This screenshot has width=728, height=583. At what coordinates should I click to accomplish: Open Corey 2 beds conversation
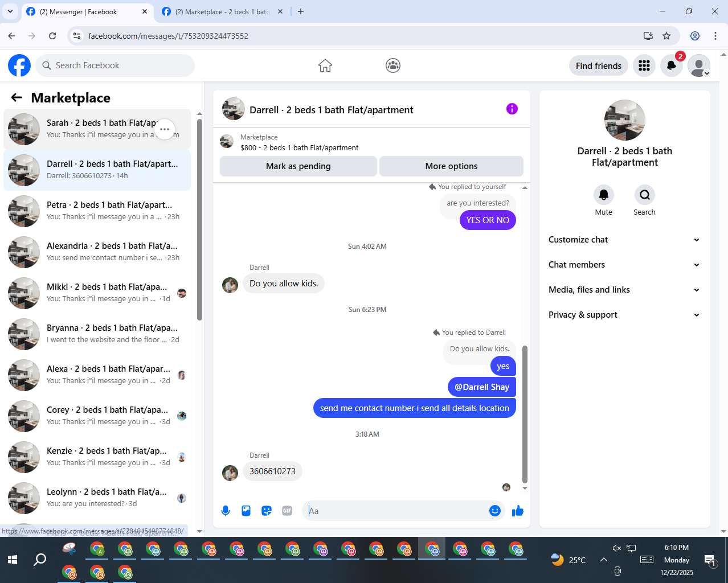click(97, 416)
